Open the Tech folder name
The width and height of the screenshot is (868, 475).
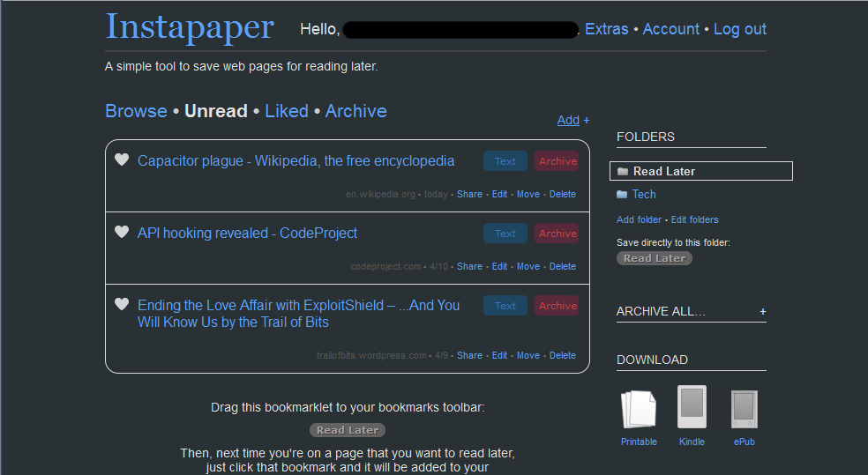(x=644, y=194)
